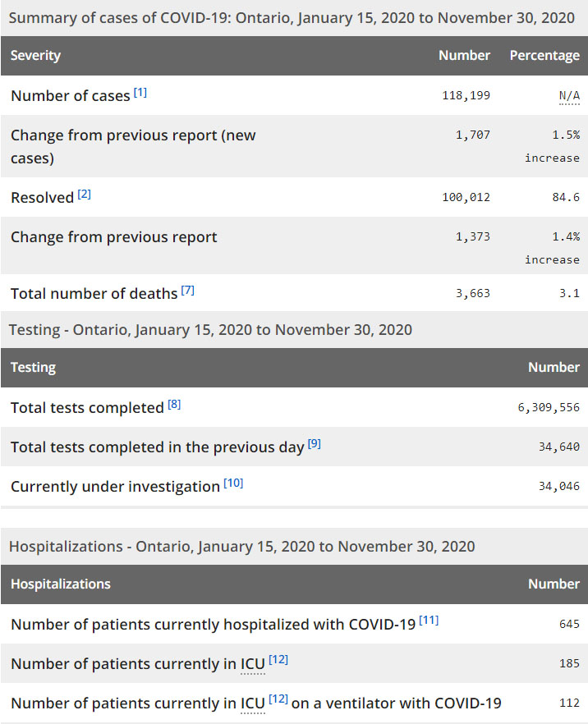Click the total cases value 118,199
The image size is (588, 724).
466,96
